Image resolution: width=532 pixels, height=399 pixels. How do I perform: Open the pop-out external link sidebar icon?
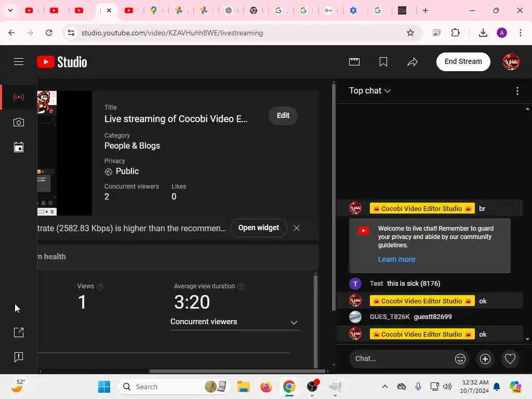coord(19,332)
